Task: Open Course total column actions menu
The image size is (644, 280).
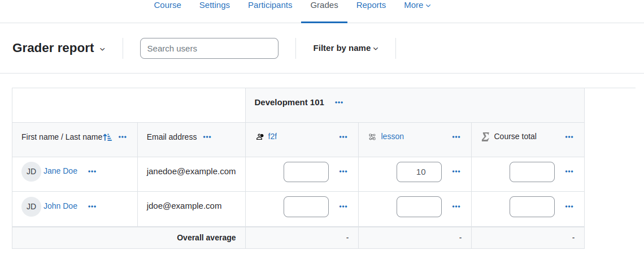Action: [x=569, y=137]
